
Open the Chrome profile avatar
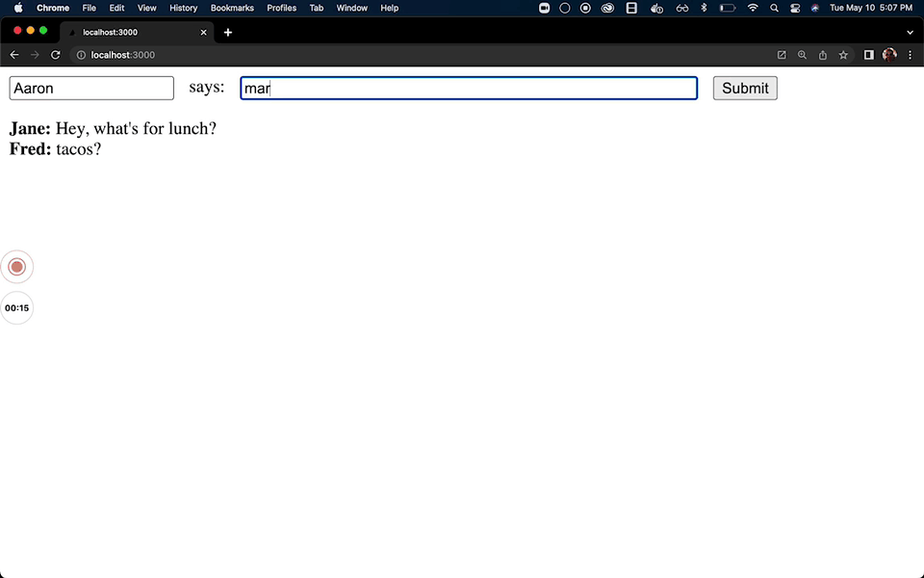point(889,55)
